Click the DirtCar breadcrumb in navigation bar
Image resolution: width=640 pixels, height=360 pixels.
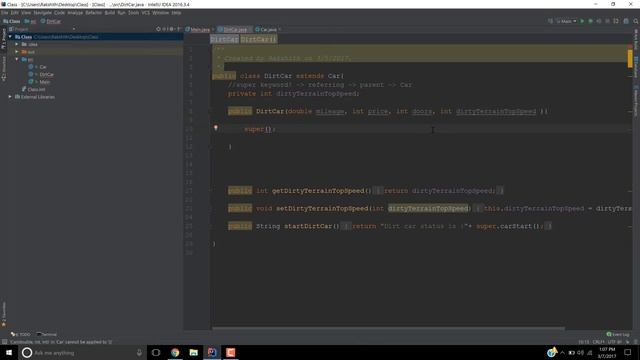click(x=51, y=21)
